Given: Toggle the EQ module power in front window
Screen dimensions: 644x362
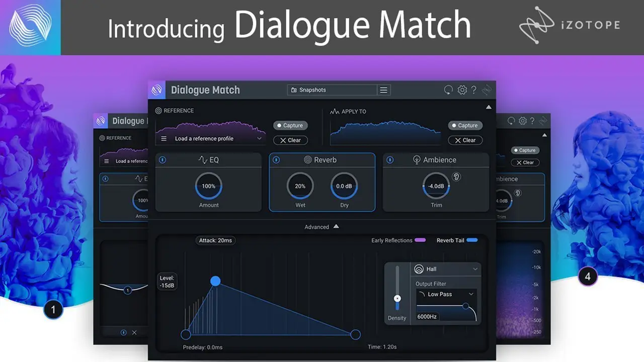Looking at the screenshot, I should (x=163, y=160).
